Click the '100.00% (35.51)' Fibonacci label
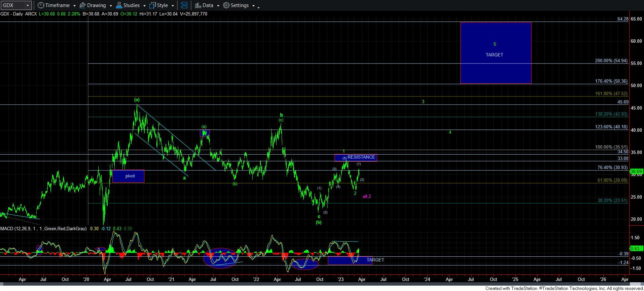 [x=611, y=147]
